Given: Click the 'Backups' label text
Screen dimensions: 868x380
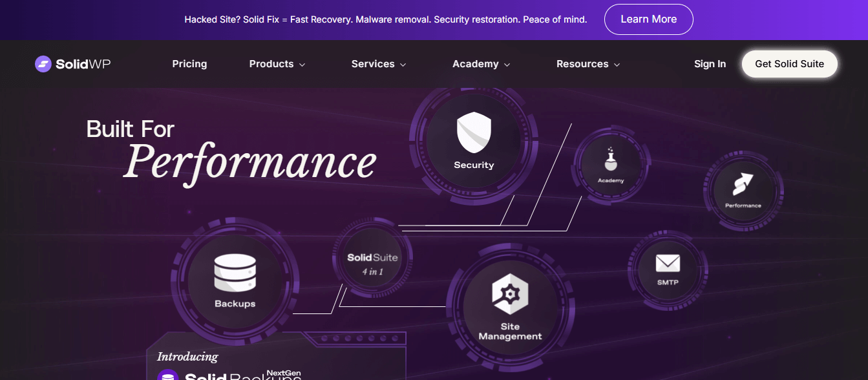Looking at the screenshot, I should point(235,304).
